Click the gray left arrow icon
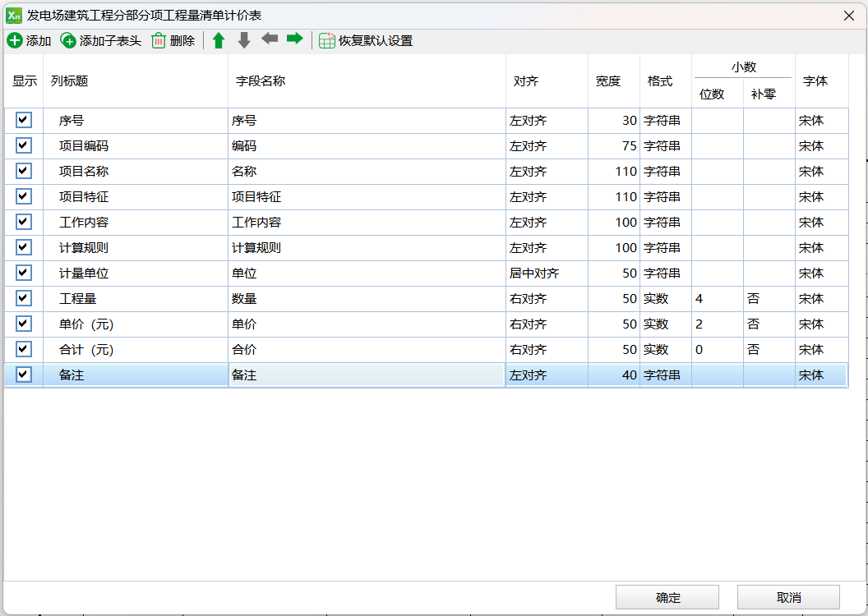Viewport: 868px width, 616px height. tap(270, 39)
